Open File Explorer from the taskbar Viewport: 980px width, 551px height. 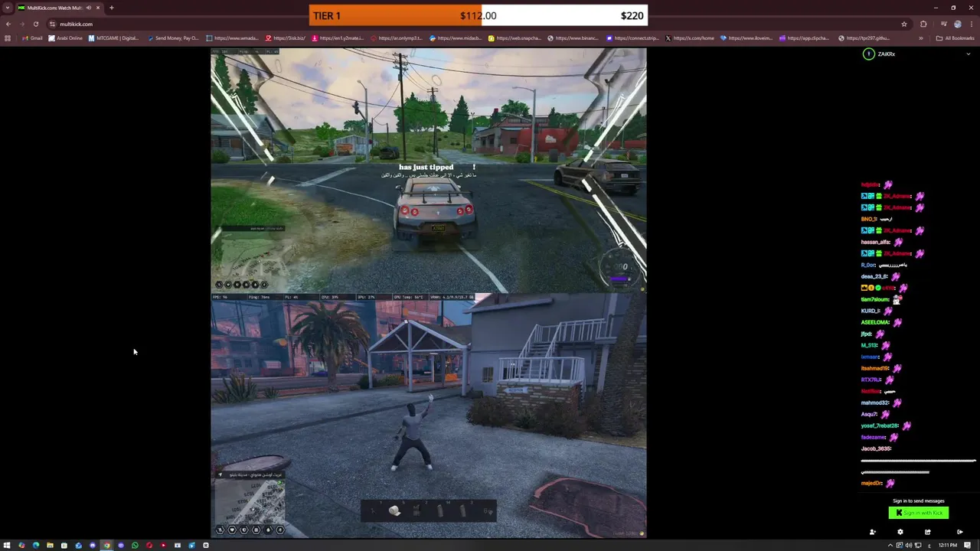pyautogui.click(x=50, y=545)
